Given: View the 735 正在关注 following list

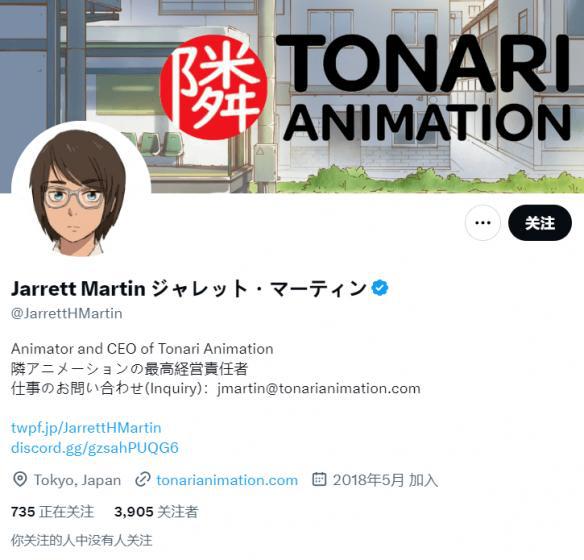Looking at the screenshot, I should [52, 512].
